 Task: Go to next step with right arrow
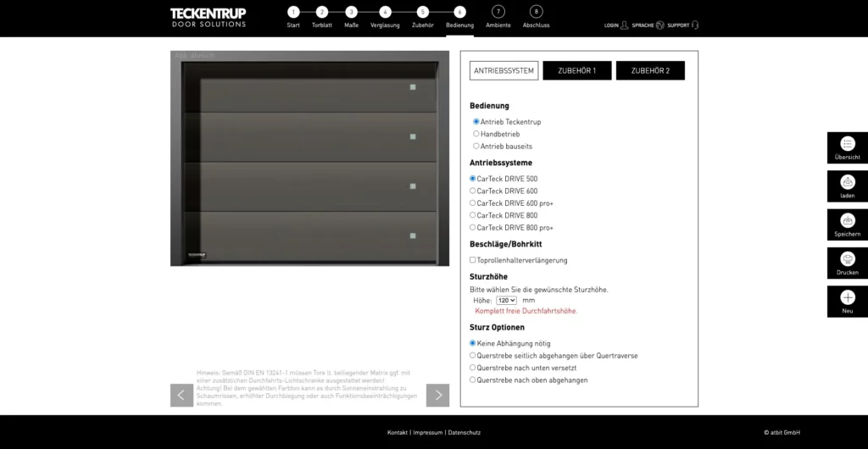[x=437, y=396]
